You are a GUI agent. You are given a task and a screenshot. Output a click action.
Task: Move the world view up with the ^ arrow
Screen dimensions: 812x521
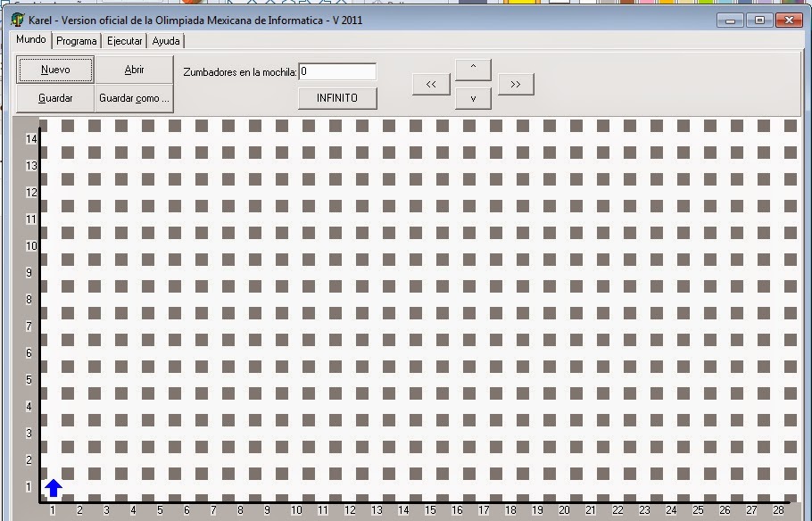click(473, 69)
